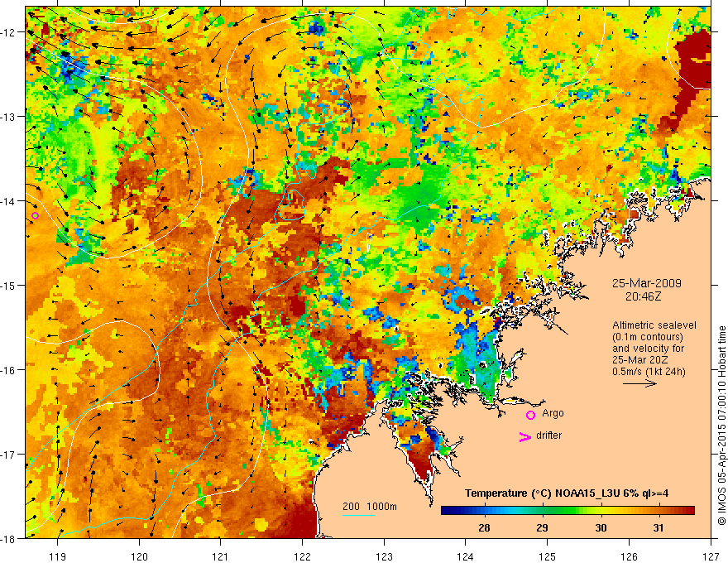Screen dimensions: 728x563
Task: Click the 'and velocity for' caption line
Action: coord(648,349)
